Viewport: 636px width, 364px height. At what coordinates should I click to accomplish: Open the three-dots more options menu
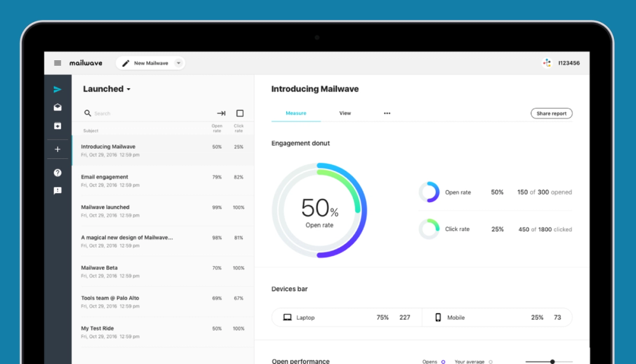(x=387, y=114)
